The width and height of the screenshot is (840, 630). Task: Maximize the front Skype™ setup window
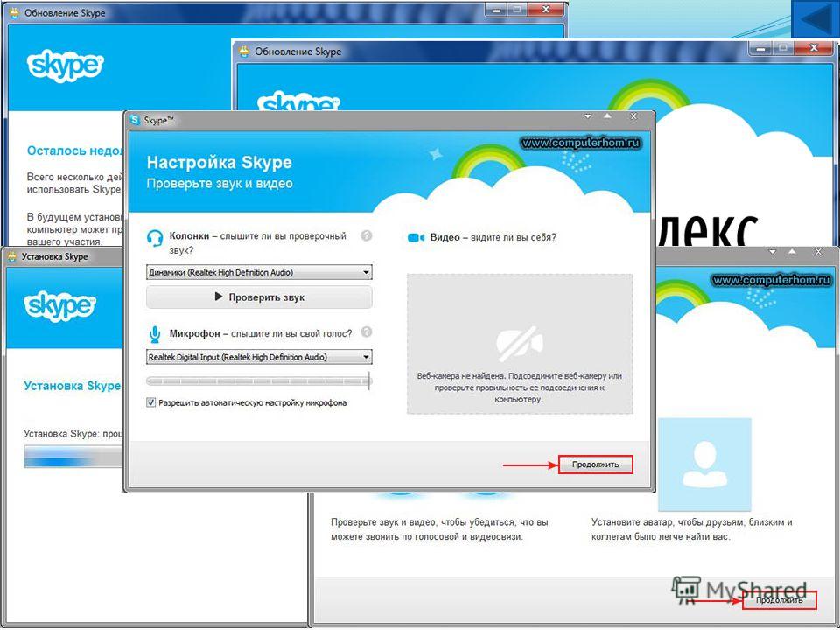pos(607,115)
